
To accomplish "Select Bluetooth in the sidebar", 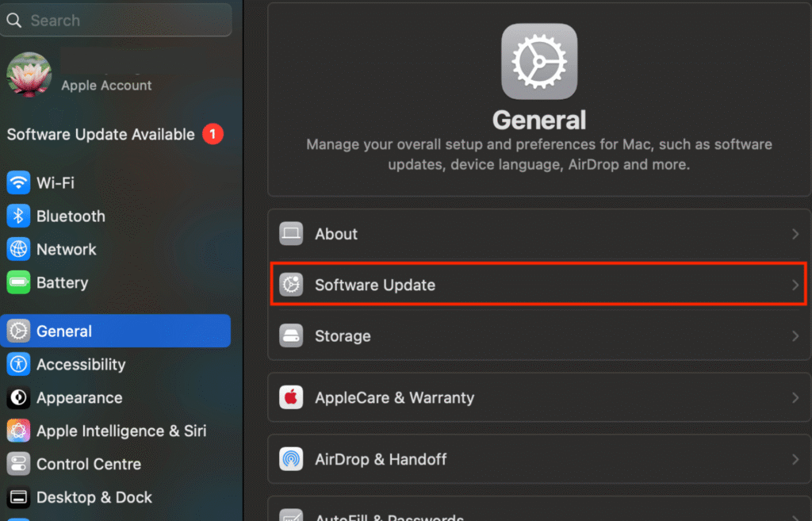I will (x=116, y=216).
